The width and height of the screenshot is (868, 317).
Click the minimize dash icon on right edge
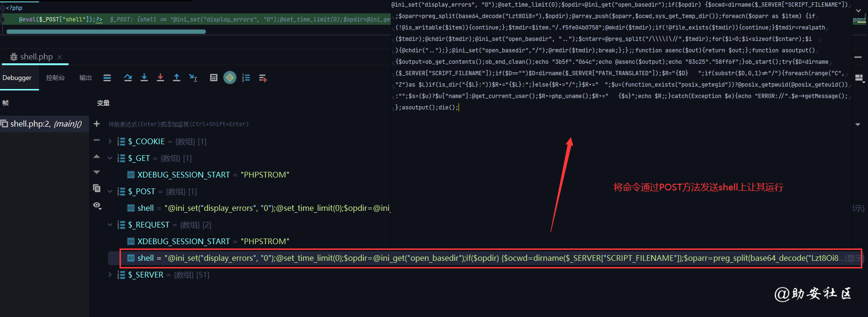tap(858, 57)
